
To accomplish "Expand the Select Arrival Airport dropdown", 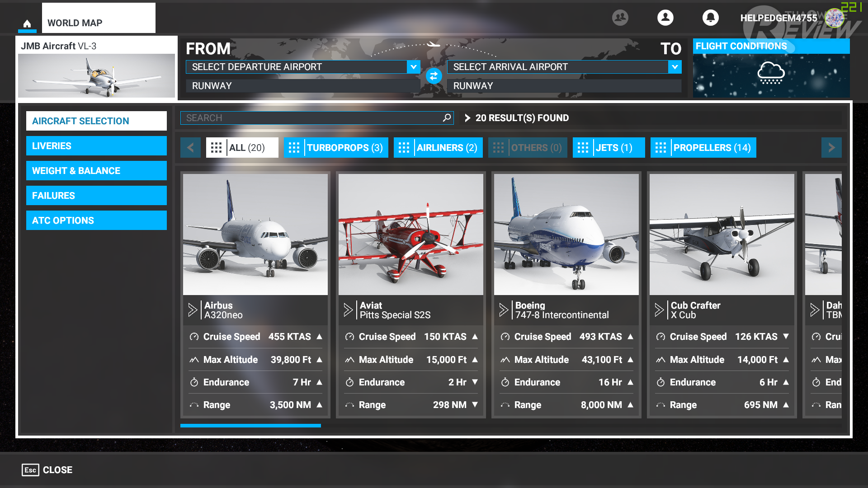I will [675, 67].
